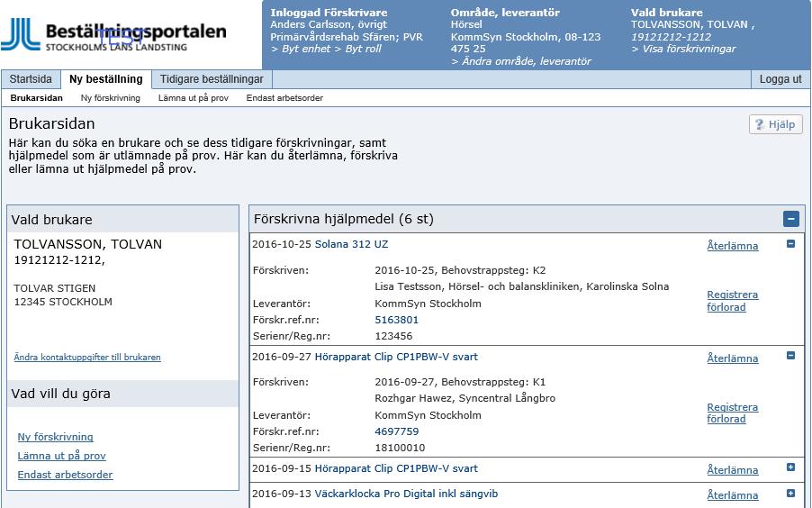This screenshot has width=812, height=508.
Task: Open the 2016-09-15 Hörapparat Clip CP1PBW-V link
Action: (396, 468)
